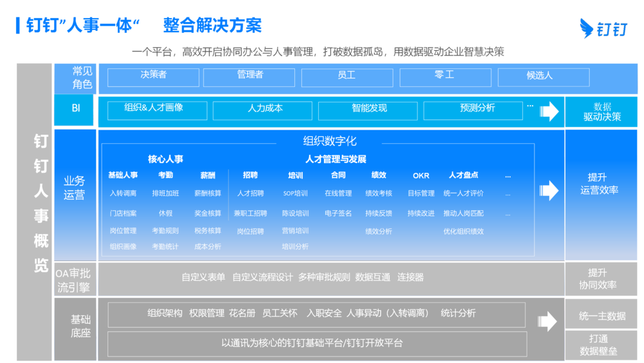Click the 持续改进 item
Screen dimensions: 644x363
[x=421, y=213]
